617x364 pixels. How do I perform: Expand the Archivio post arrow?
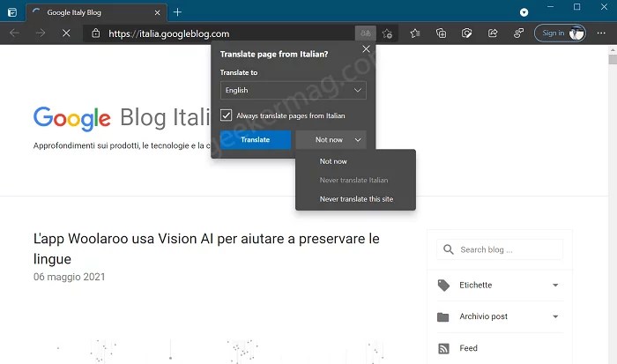(555, 316)
